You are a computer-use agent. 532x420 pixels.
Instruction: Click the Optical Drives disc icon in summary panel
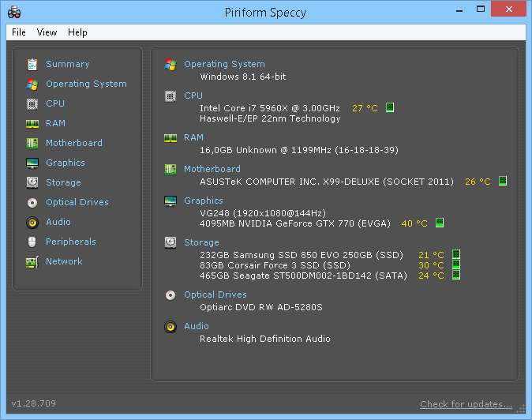[x=170, y=295]
